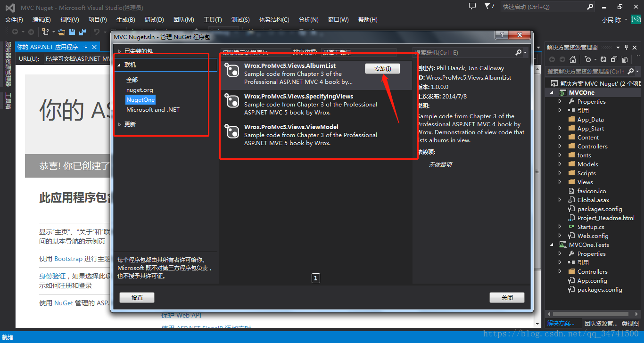Click the Solution Explorer search field
Image resolution: width=644 pixels, height=343 pixels.
click(586, 71)
